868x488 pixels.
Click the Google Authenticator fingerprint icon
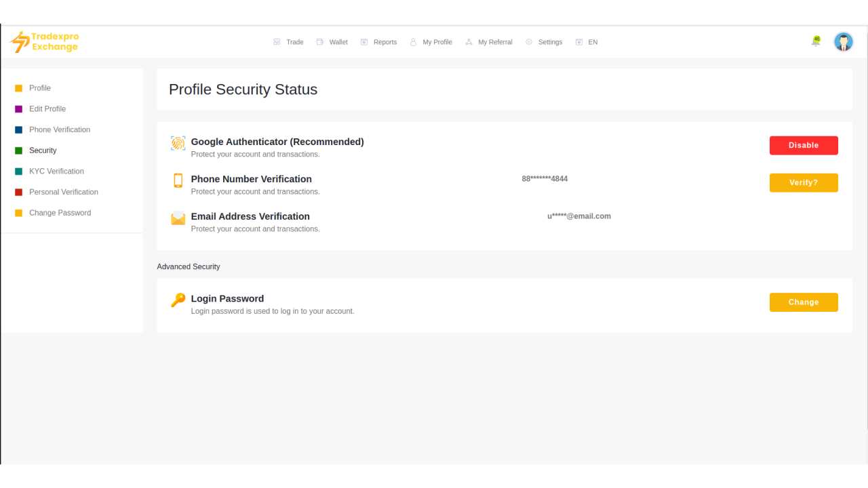pyautogui.click(x=178, y=144)
